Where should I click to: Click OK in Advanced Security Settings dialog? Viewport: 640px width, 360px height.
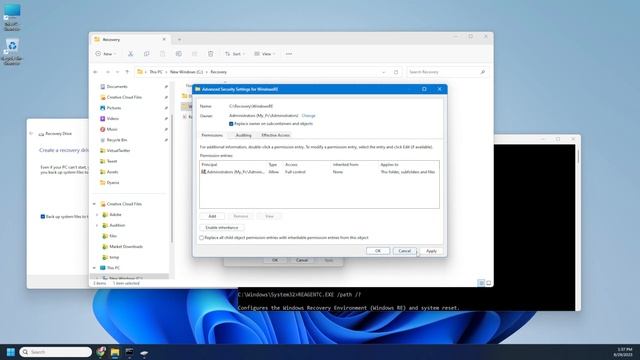pos(378,251)
